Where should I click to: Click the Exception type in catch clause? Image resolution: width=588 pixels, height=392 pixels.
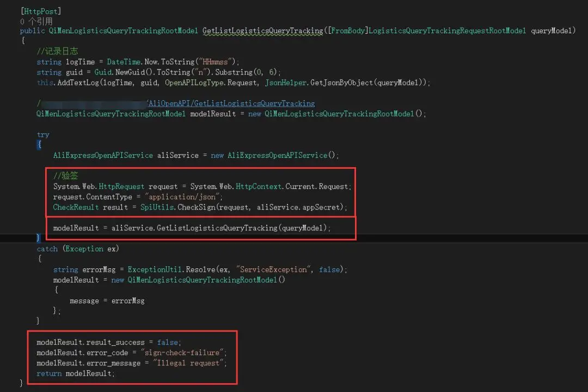click(x=84, y=249)
